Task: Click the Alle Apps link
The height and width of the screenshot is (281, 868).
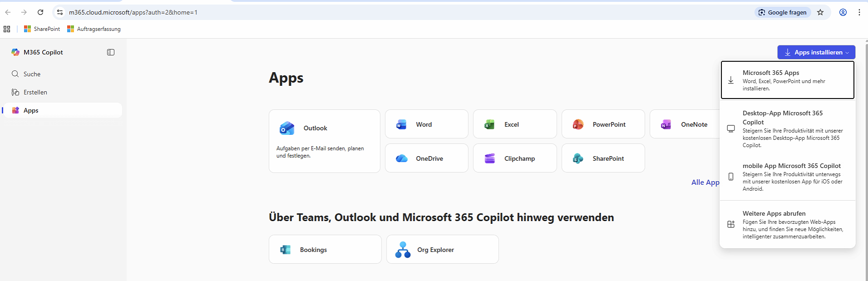Action: (705, 182)
